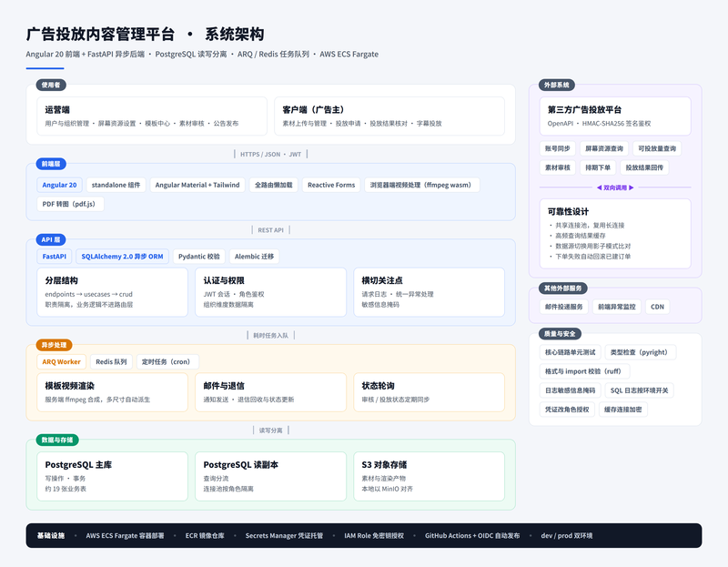
Task: Click the 耗时任务入队 connector label
Action: [270, 335]
